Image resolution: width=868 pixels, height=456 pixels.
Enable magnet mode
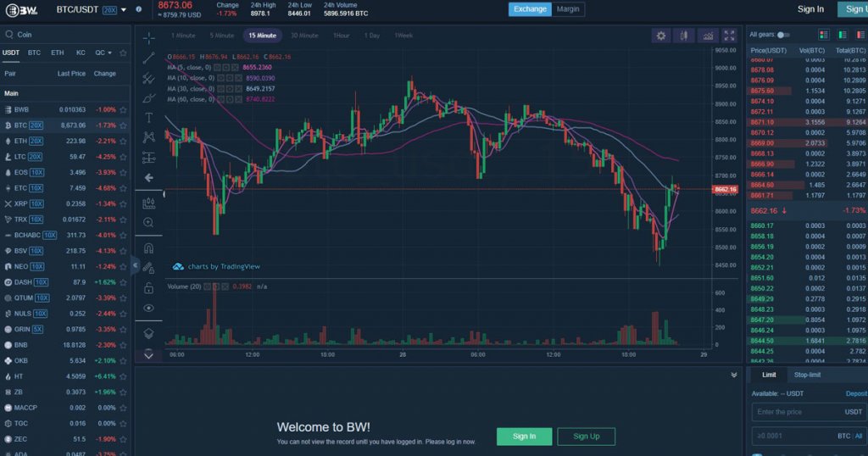coord(149,248)
